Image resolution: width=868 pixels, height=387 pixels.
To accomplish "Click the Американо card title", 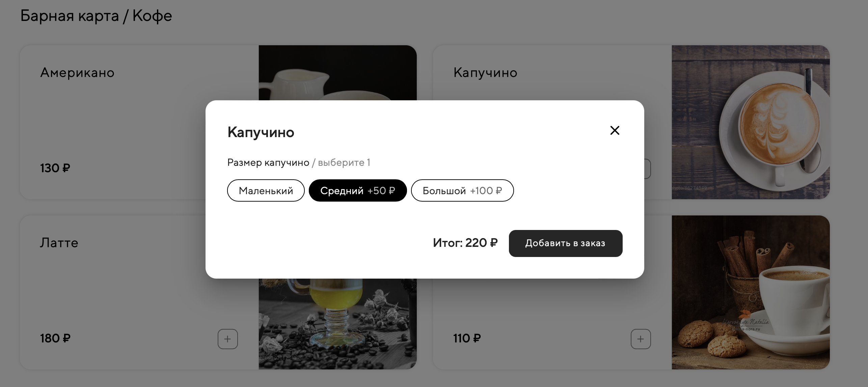I will 77,73.
